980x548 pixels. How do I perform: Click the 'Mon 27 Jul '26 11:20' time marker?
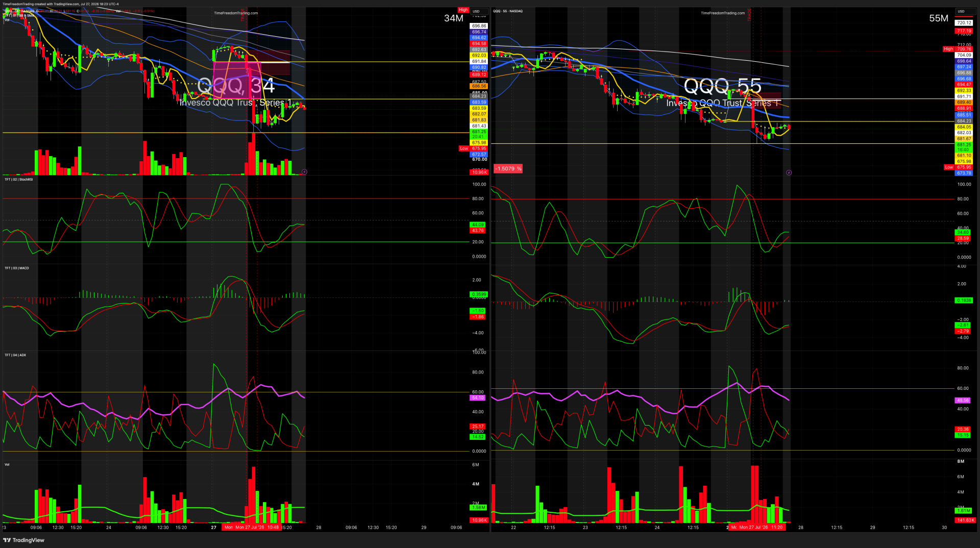click(761, 528)
